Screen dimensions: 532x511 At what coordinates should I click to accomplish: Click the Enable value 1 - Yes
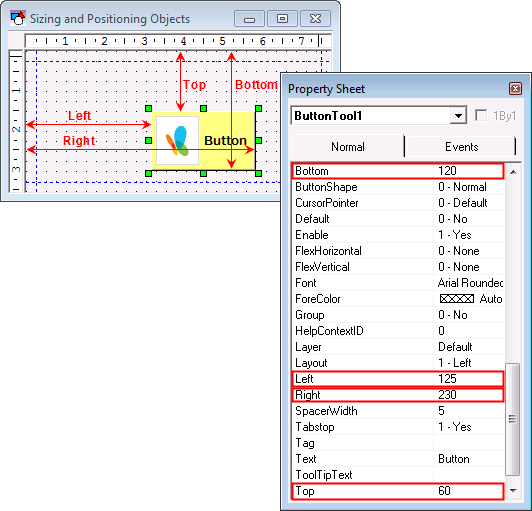pos(455,234)
